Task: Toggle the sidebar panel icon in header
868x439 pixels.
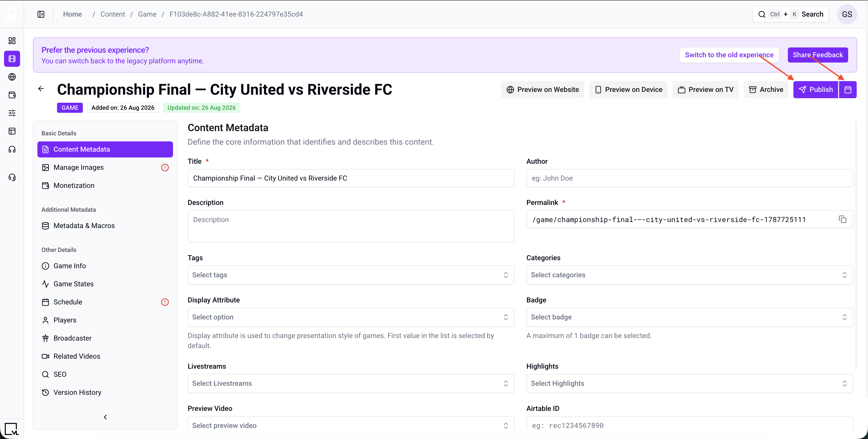Action: coord(41,14)
